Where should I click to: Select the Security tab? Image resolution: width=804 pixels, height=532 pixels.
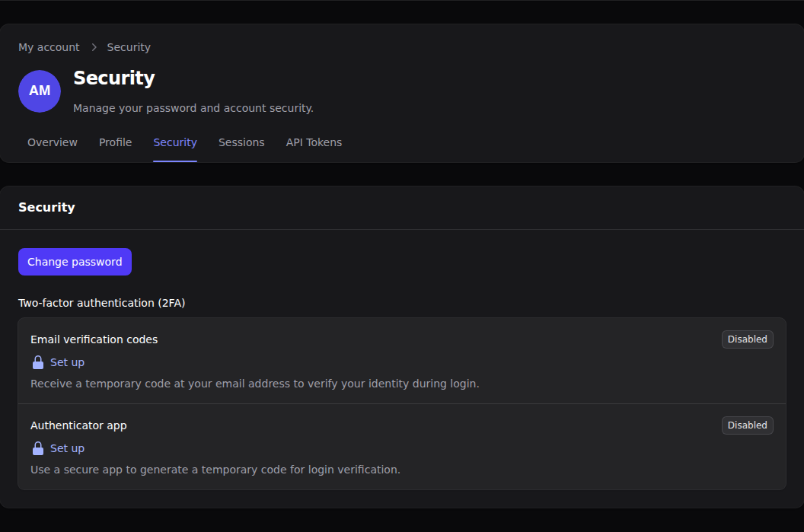tap(175, 142)
